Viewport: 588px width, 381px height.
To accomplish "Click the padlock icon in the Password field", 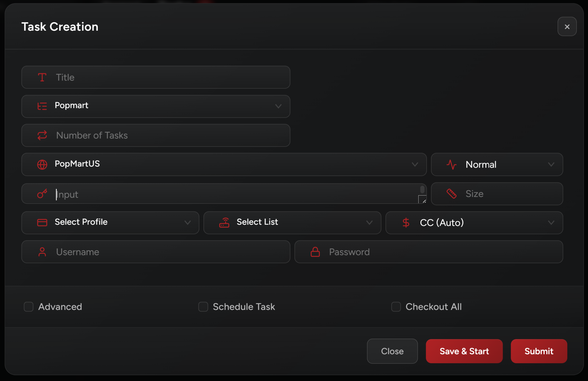I will tap(315, 252).
